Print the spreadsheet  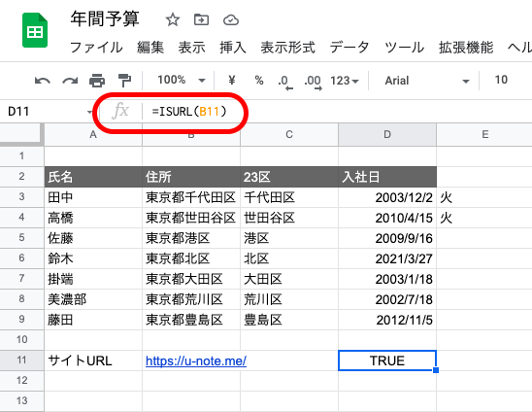pos(97,81)
